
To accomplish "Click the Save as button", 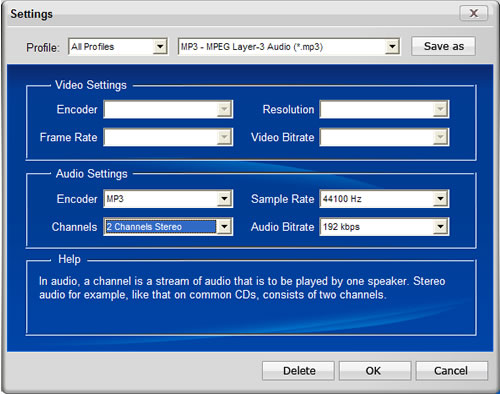I will click(x=443, y=46).
